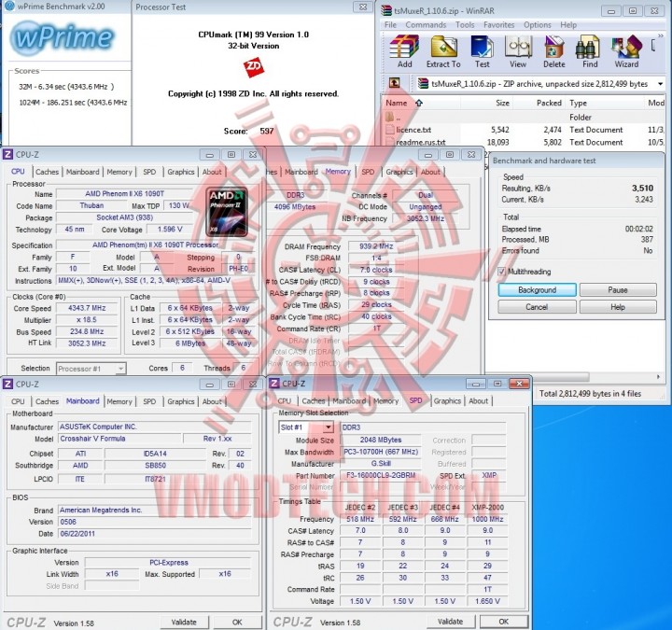This screenshot has height=630, width=672.
Task: Click the AMD Phenom II processor logo
Action: tap(227, 212)
